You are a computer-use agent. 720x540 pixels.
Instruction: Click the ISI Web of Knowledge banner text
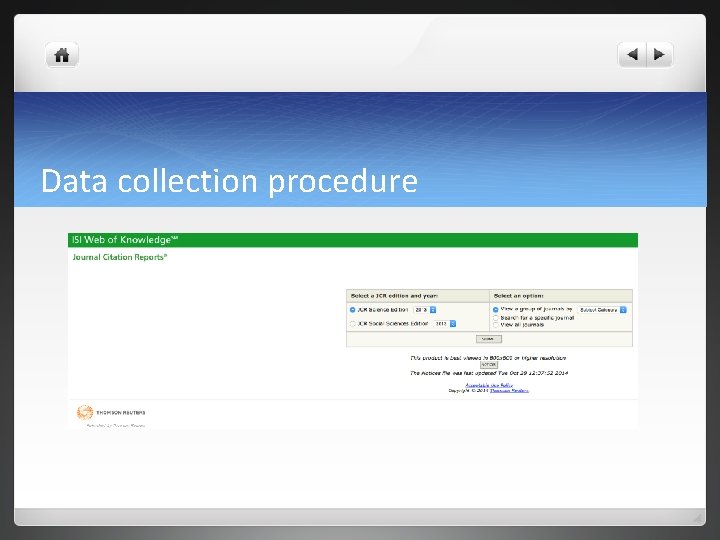(x=124, y=240)
